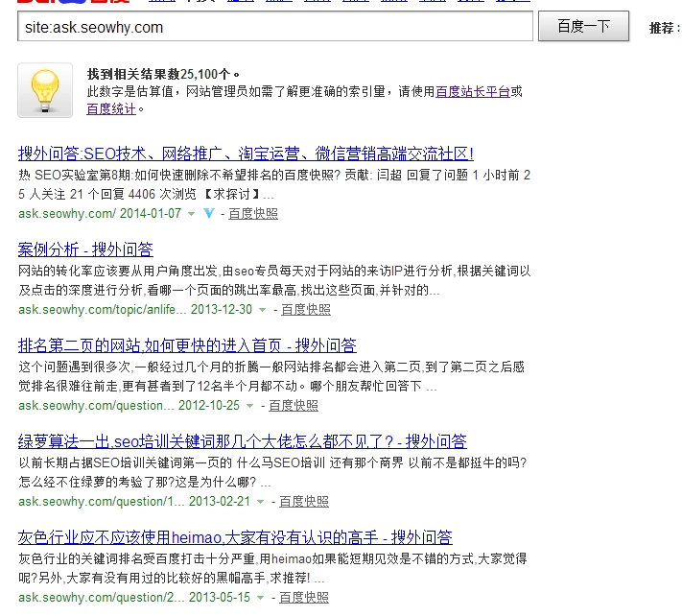This screenshot has width=682, height=616.
Task: Open 百度快照 for the 2013-12-30 result
Action: (x=306, y=310)
